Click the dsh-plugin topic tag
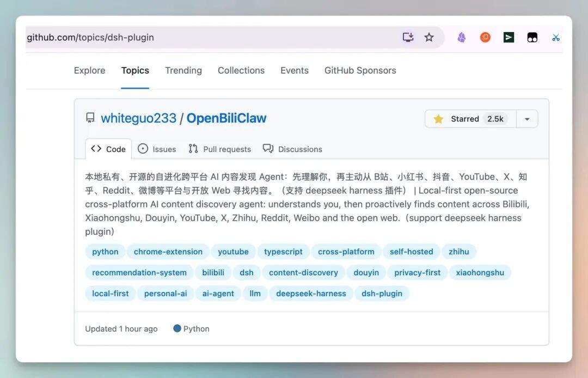Viewport: 588px width, 378px height. 382,294
